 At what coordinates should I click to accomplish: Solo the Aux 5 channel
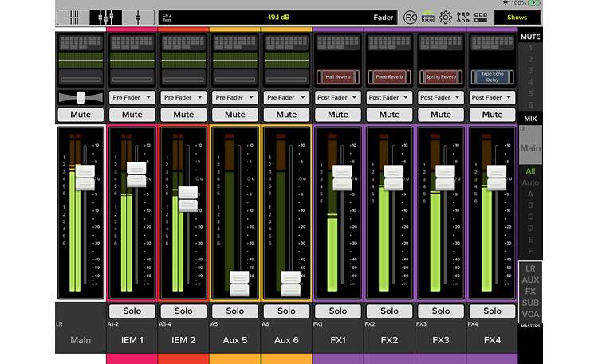click(235, 311)
